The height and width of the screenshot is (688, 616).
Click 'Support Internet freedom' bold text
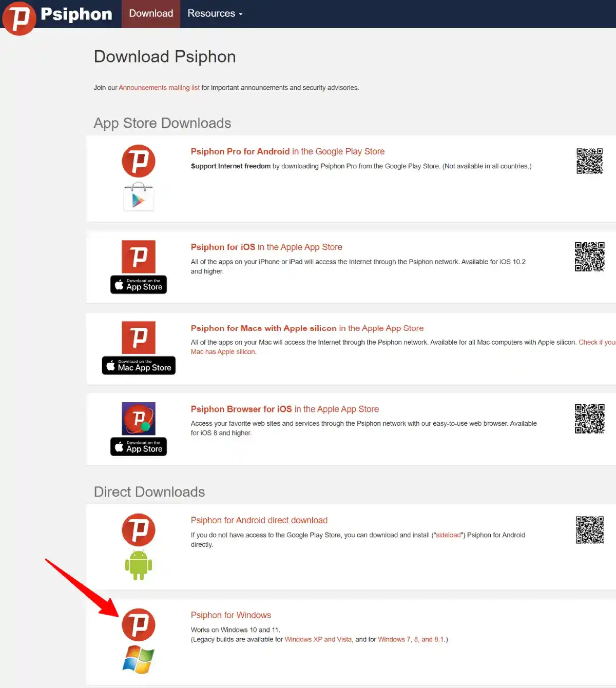(x=230, y=166)
